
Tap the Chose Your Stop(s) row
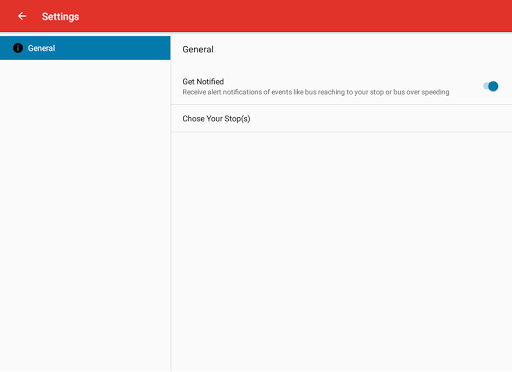click(x=341, y=119)
